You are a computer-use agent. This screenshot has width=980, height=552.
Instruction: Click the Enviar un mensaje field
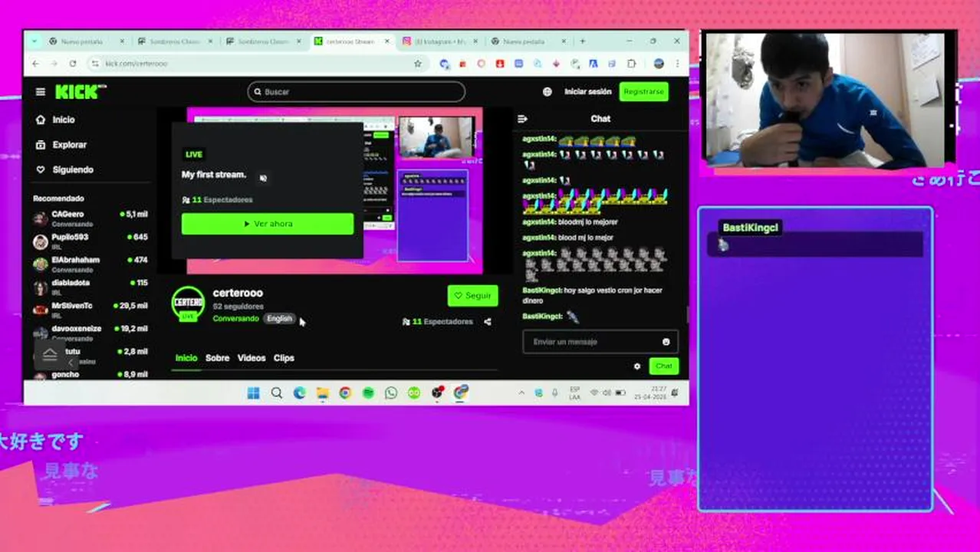[600, 342]
